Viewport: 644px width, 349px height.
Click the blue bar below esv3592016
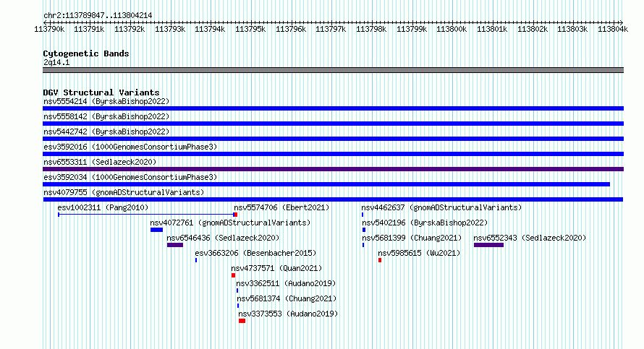click(333, 154)
